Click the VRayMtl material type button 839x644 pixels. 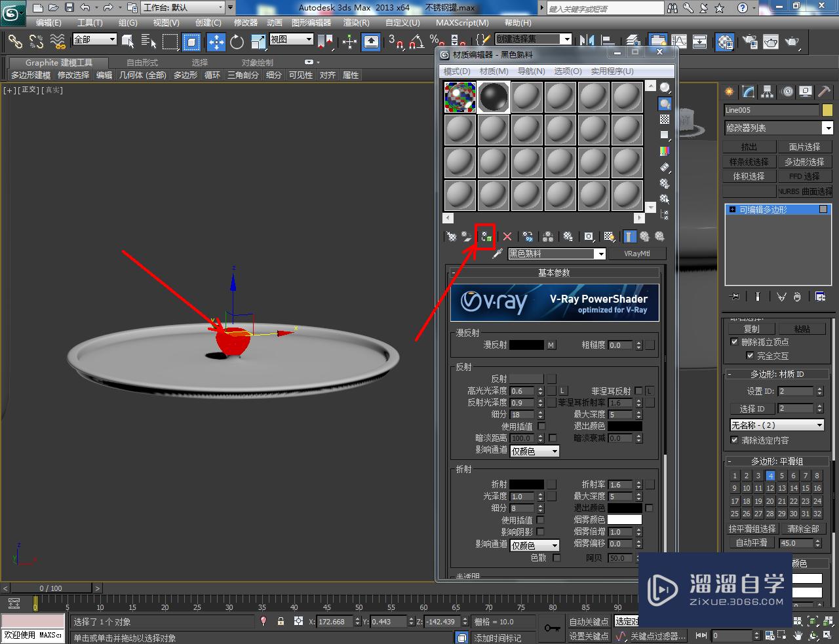click(x=636, y=254)
